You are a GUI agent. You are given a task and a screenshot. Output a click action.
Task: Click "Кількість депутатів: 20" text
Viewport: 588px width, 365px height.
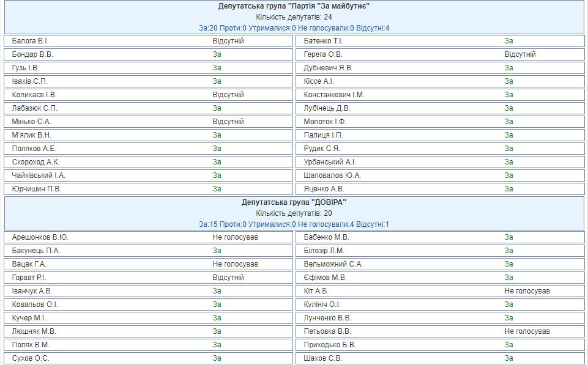coord(294,213)
